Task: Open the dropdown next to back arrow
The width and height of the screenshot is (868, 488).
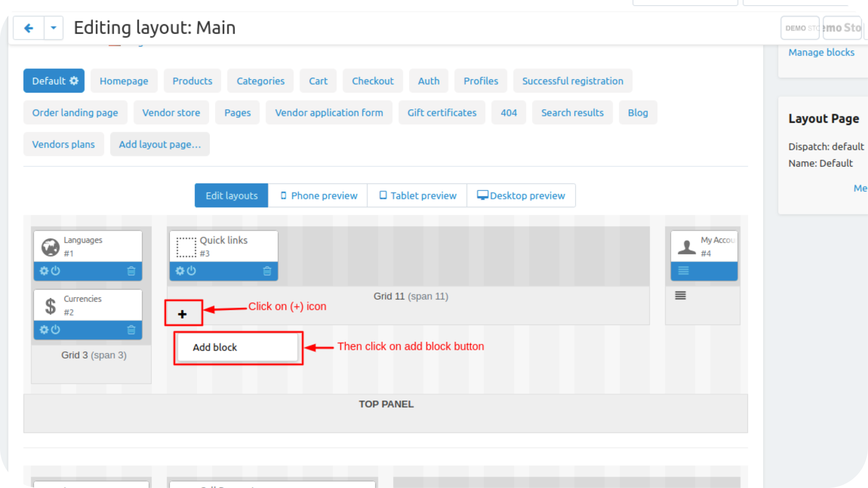Action: click(x=53, y=28)
